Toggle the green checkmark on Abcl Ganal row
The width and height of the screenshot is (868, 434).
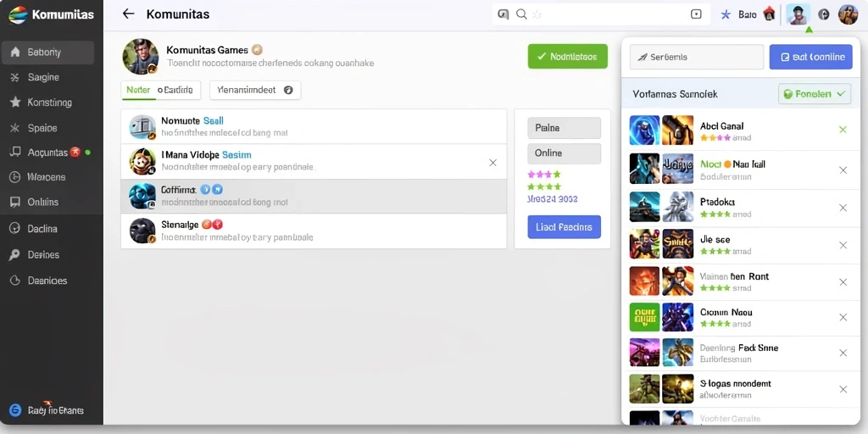pos(843,130)
